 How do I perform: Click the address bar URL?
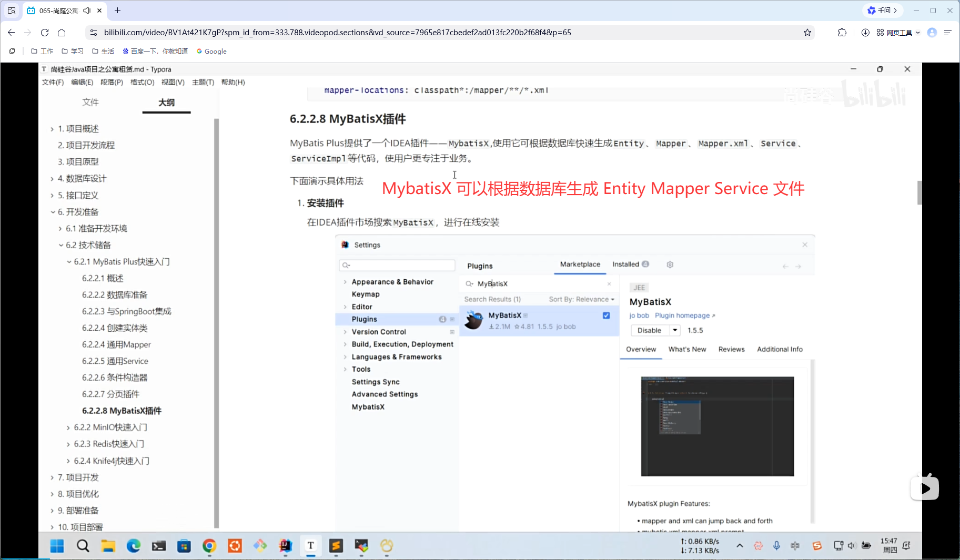pyautogui.click(x=338, y=33)
